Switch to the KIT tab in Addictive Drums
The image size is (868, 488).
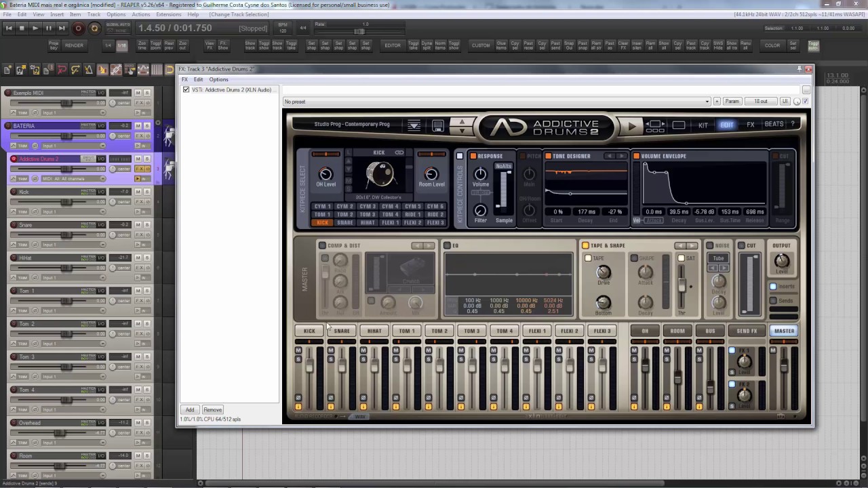[703, 125]
